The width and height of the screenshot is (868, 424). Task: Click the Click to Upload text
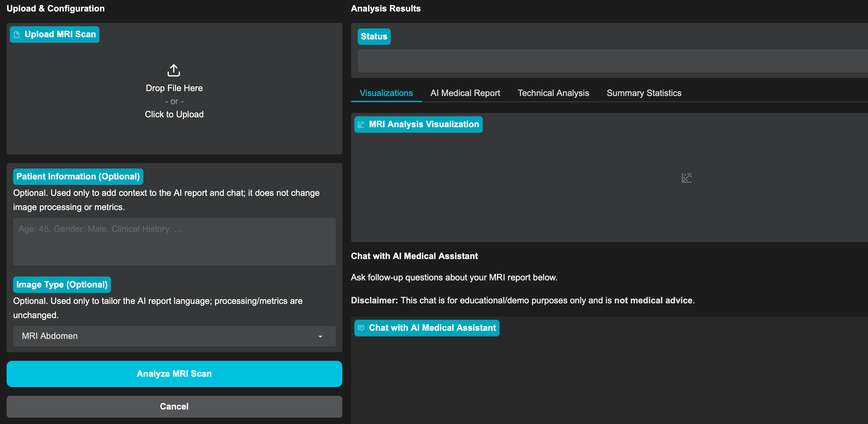click(x=174, y=114)
